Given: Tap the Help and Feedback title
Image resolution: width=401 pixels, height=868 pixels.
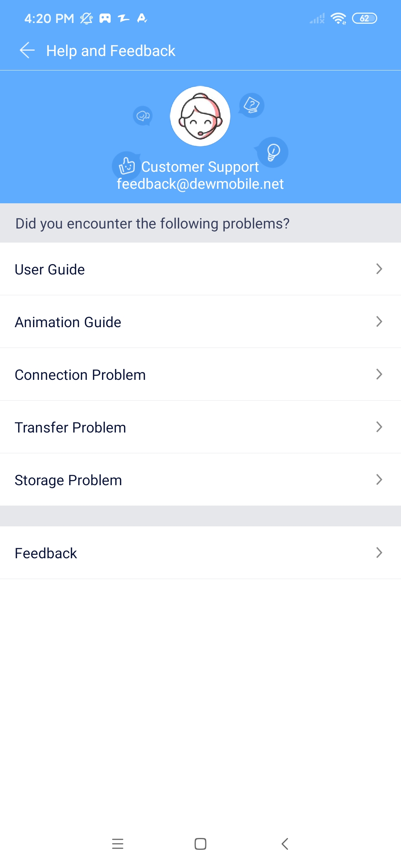Looking at the screenshot, I should pyautogui.click(x=111, y=51).
